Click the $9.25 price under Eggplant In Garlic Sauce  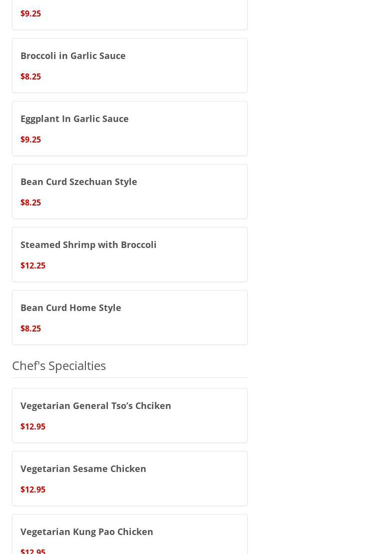(30, 139)
